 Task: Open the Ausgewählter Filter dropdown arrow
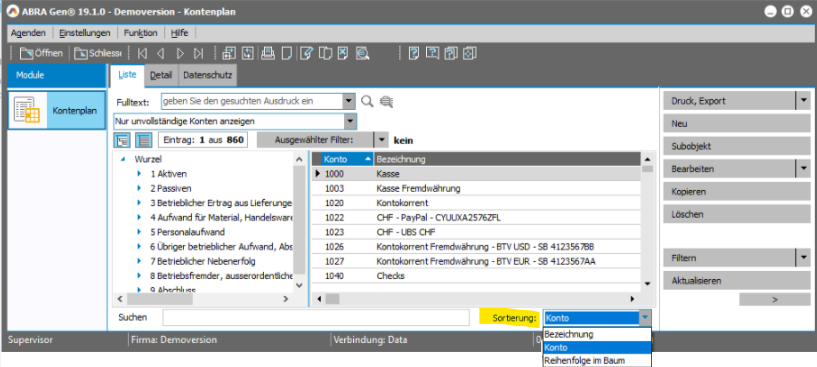382,140
